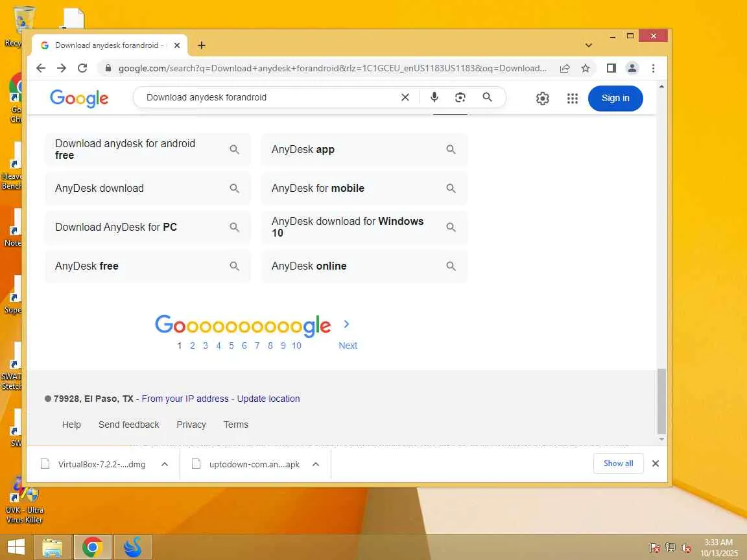The width and height of the screenshot is (747, 560).
Task: Expand options for VirtualBox dmg download
Action: point(164,464)
